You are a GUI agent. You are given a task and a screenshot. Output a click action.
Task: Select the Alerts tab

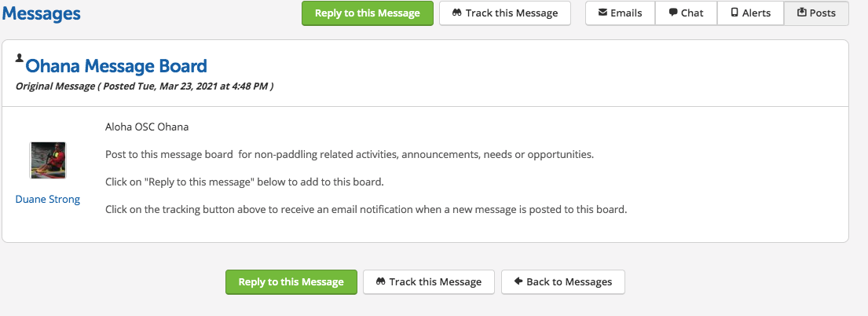(x=750, y=13)
